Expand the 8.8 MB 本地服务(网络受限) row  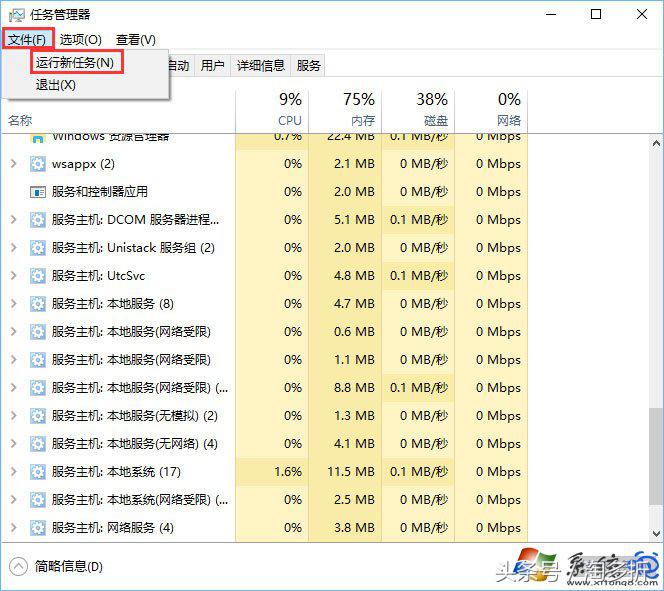point(14,387)
